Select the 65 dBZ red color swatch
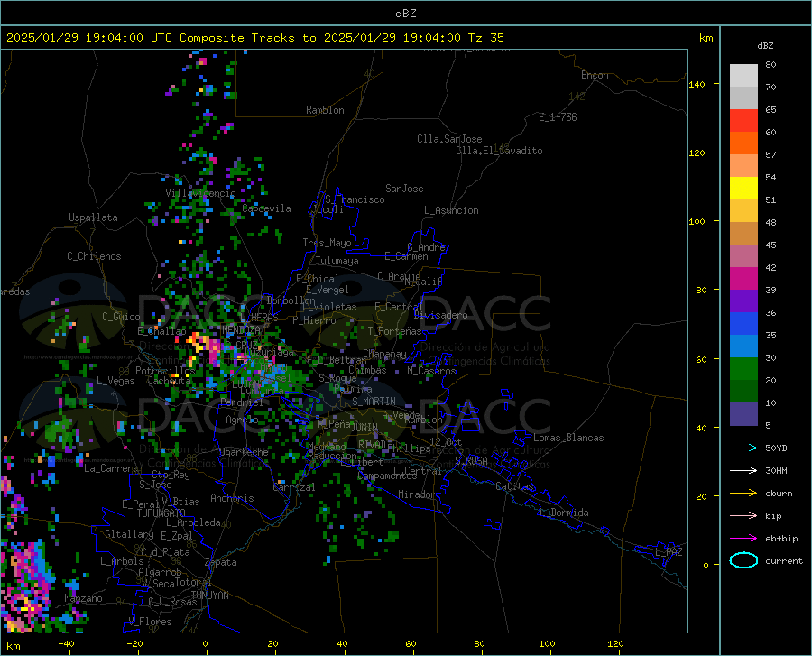812x656 pixels. coord(743,121)
